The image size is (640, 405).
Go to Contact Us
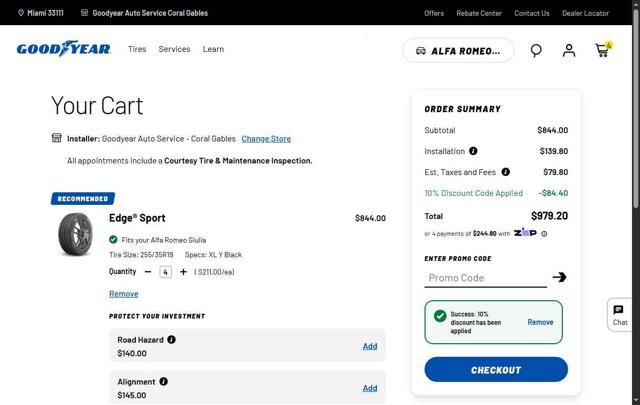tap(531, 13)
